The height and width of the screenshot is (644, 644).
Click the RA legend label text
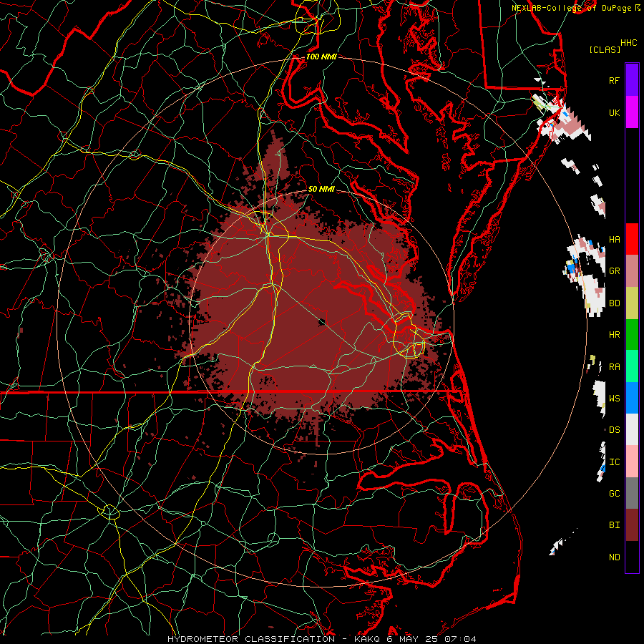click(614, 367)
